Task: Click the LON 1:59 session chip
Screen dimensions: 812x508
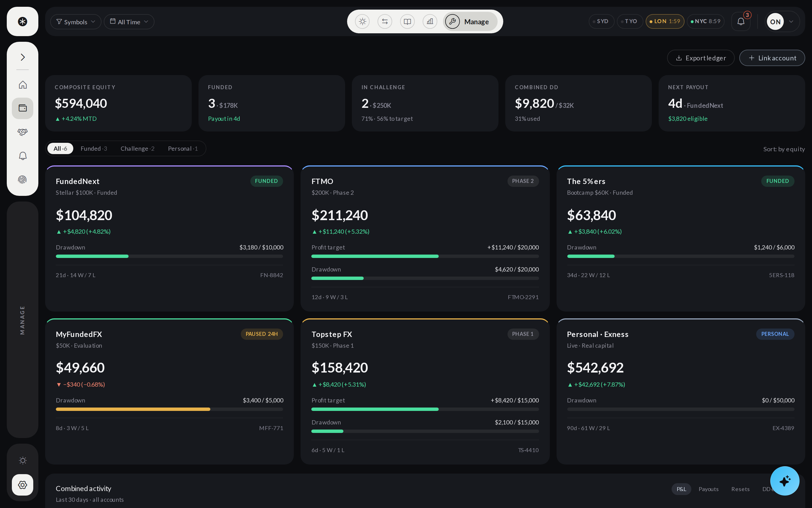Action: pos(665,21)
